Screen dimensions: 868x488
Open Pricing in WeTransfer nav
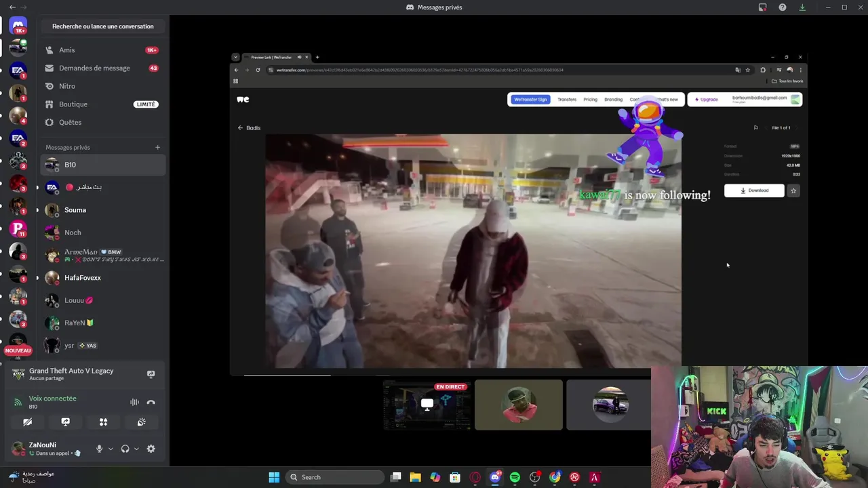591,100
